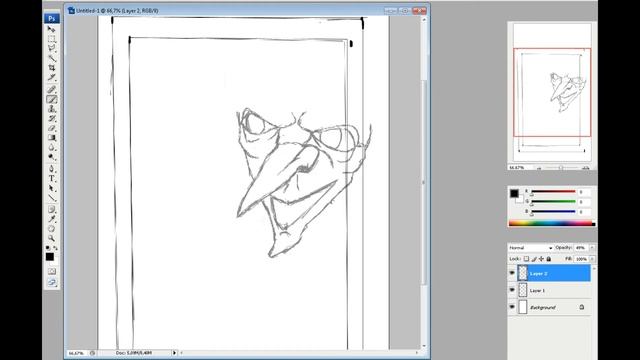Click Background layer lock icon

pyautogui.click(x=582, y=307)
